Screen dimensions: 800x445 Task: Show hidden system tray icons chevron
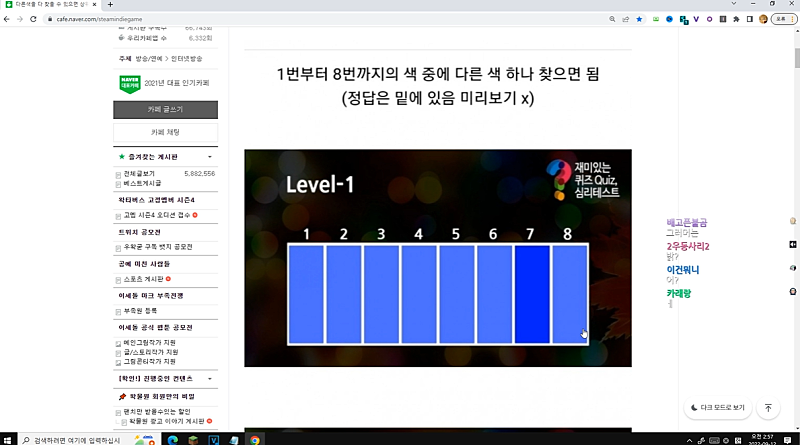click(x=689, y=440)
